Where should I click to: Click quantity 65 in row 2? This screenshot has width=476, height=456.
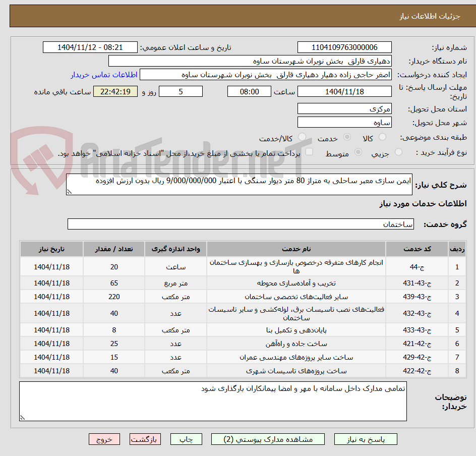tap(114, 283)
